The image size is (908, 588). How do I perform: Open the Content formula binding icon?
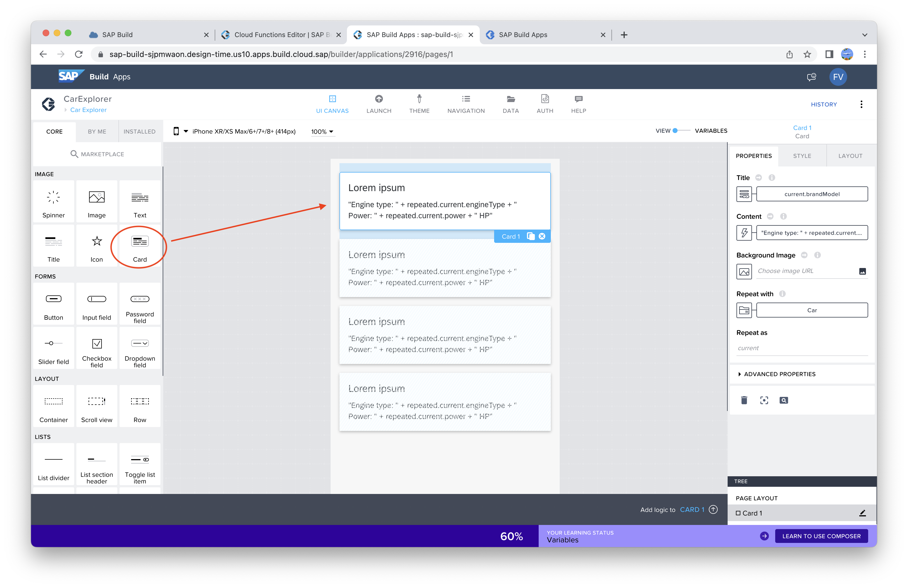(x=744, y=233)
